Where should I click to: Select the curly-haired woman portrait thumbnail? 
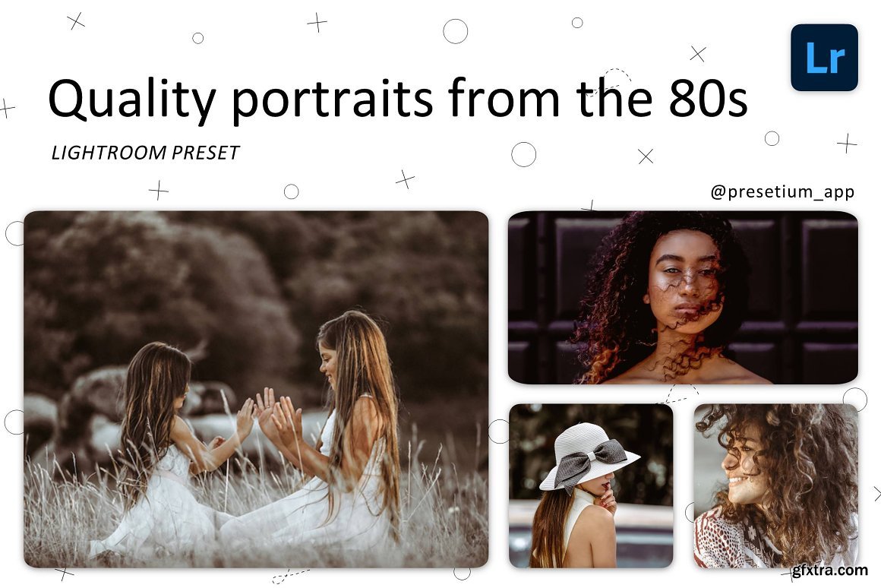pos(683,297)
